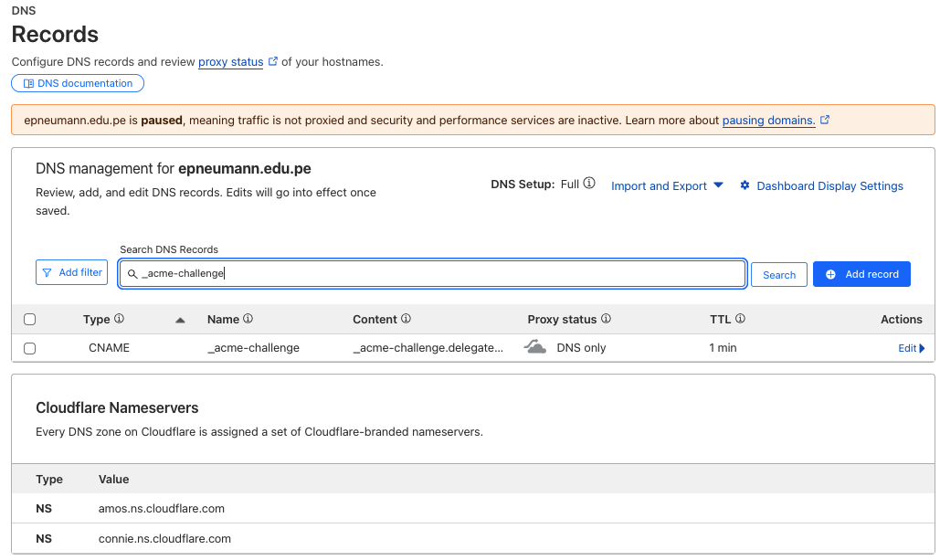
Task: Click the Cloudflare Nameservers heading
Action: click(117, 407)
